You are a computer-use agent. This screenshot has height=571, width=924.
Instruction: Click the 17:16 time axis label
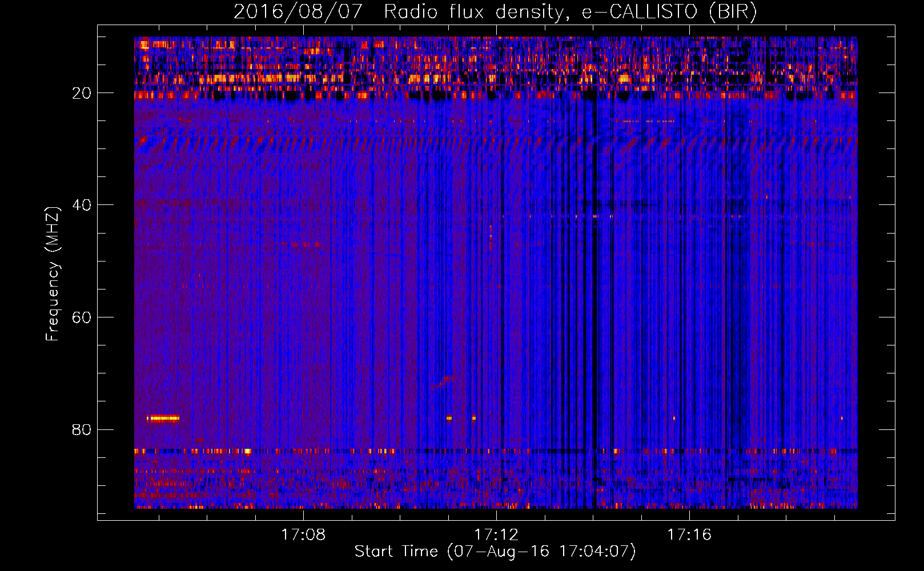[689, 534]
